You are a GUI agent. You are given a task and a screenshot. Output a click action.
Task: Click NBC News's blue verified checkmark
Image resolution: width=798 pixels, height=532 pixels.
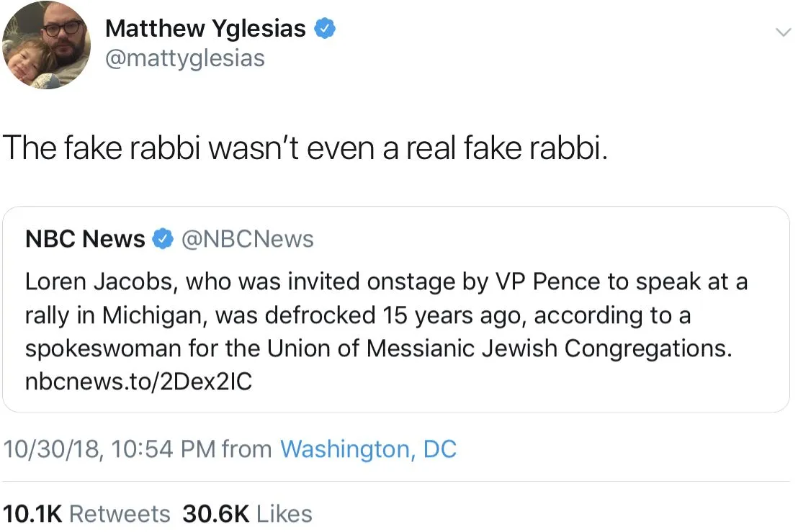pyautogui.click(x=163, y=239)
